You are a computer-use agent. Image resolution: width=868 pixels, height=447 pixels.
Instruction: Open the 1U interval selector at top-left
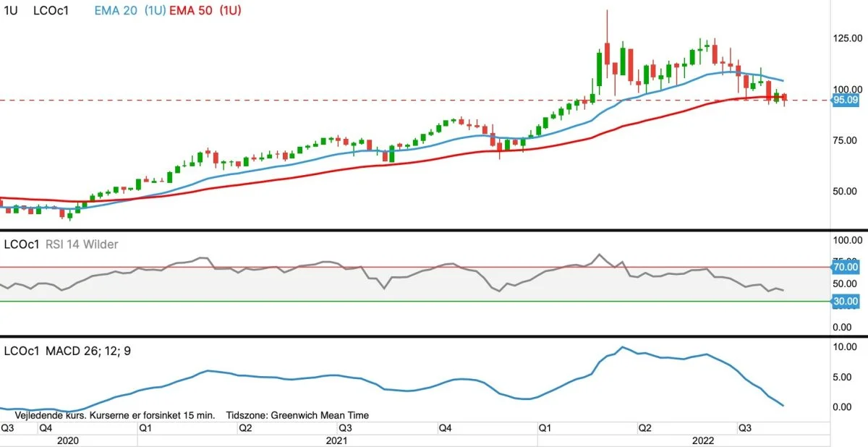(x=11, y=12)
